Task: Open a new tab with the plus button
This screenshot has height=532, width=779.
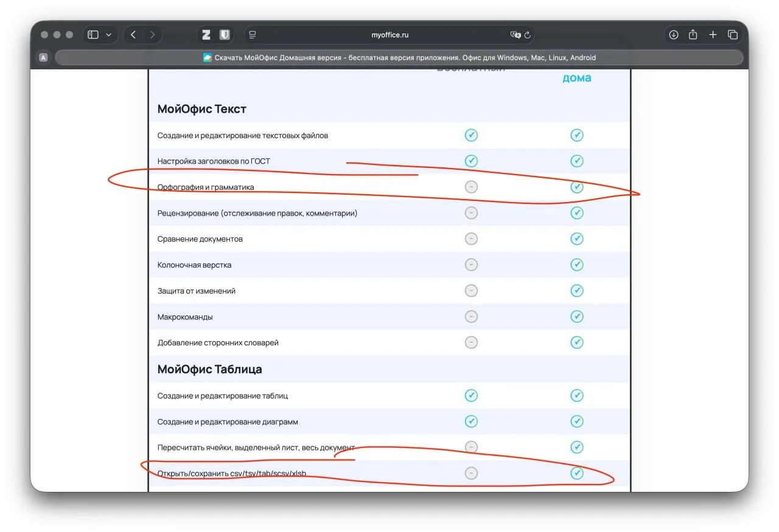Action: [713, 35]
